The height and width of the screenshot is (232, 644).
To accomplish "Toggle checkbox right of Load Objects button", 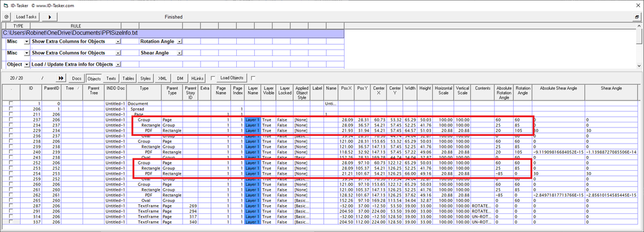I will point(253,78).
